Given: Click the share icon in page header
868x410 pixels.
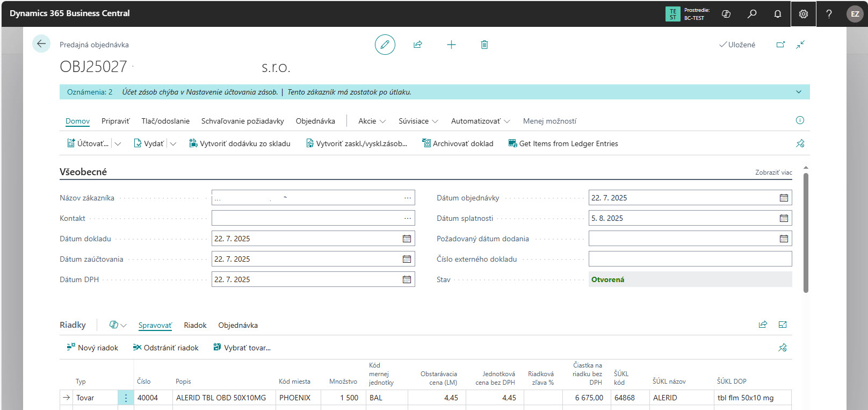Looking at the screenshot, I should coord(418,45).
